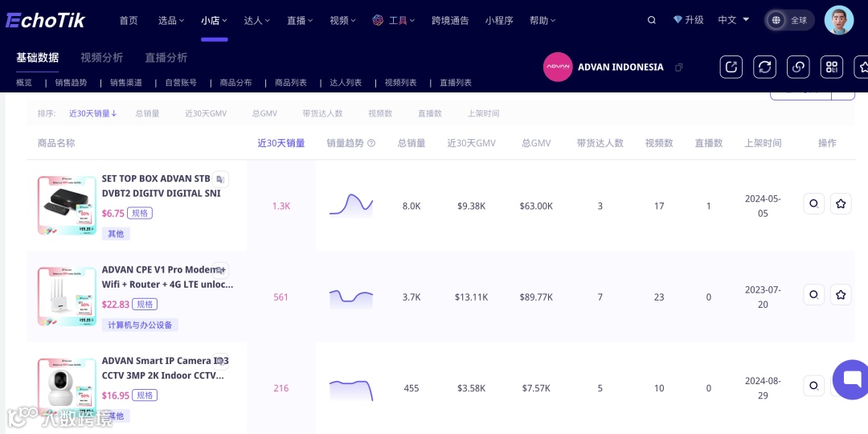Click the EchoTik logo
The image size is (868, 434).
coord(45,20)
